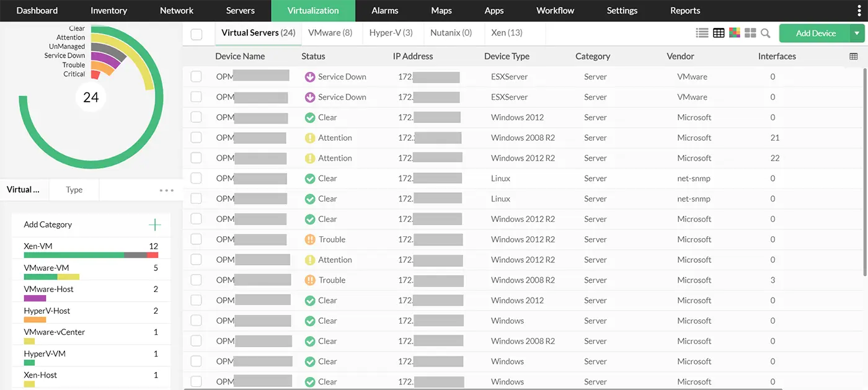Switch to list view layout
This screenshot has width=868, height=390.
click(702, 32)
